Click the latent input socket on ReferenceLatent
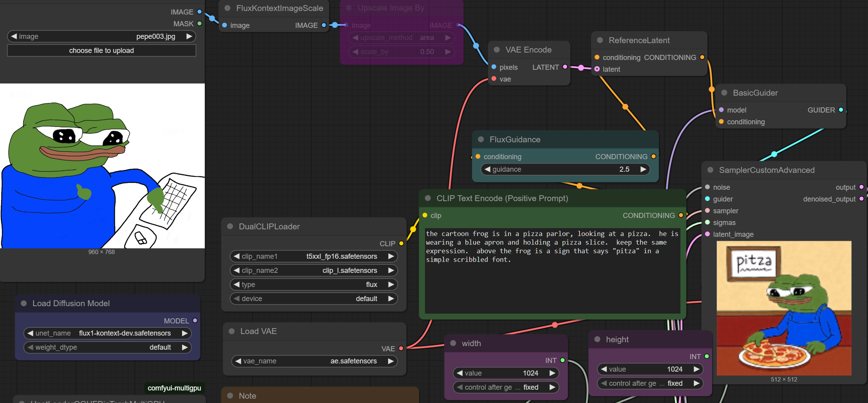This screenshot has height=403, width=868. [597, 69]
